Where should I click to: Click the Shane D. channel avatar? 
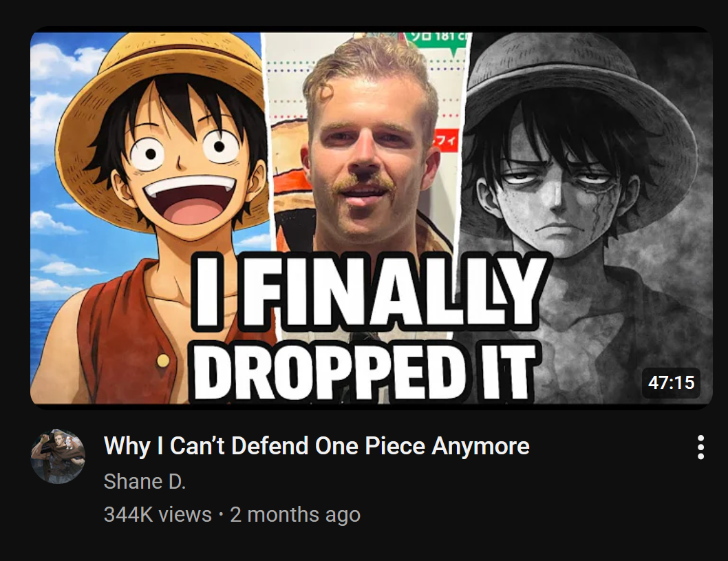tap(58, 456)
